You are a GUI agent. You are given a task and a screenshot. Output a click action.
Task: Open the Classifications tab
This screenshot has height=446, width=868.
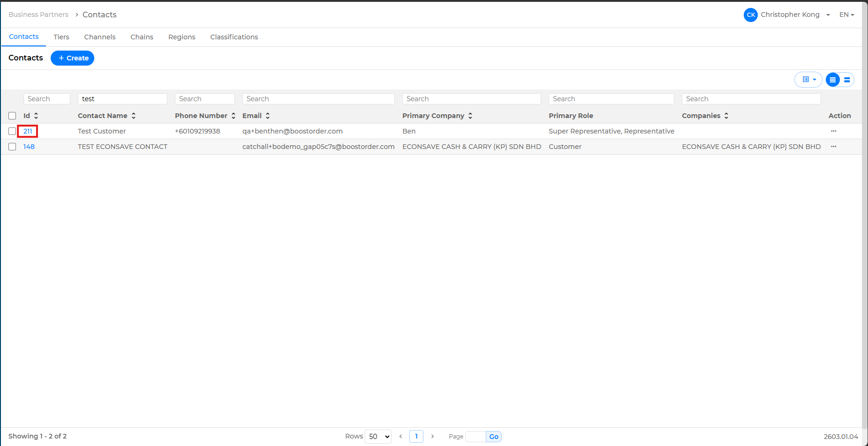(234, 37)
